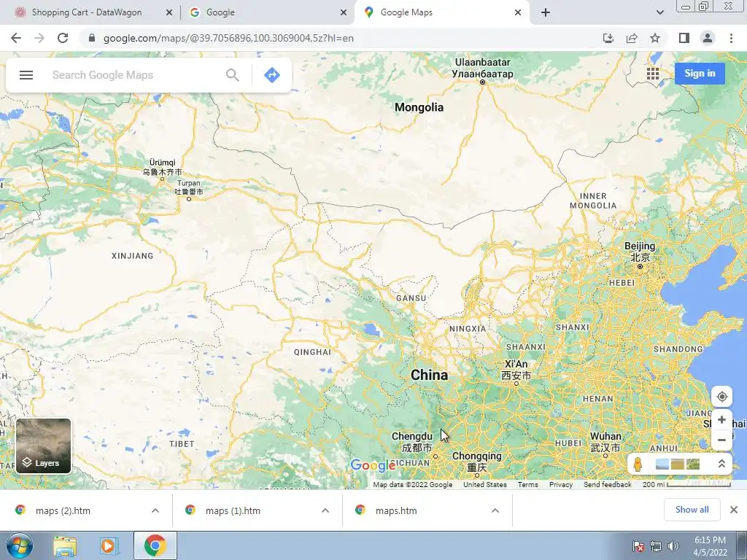The width and height of the screenshot is (747, 560).
Task: Open the downloaded maps (1).htm file
Action: [x=233, y=510]
